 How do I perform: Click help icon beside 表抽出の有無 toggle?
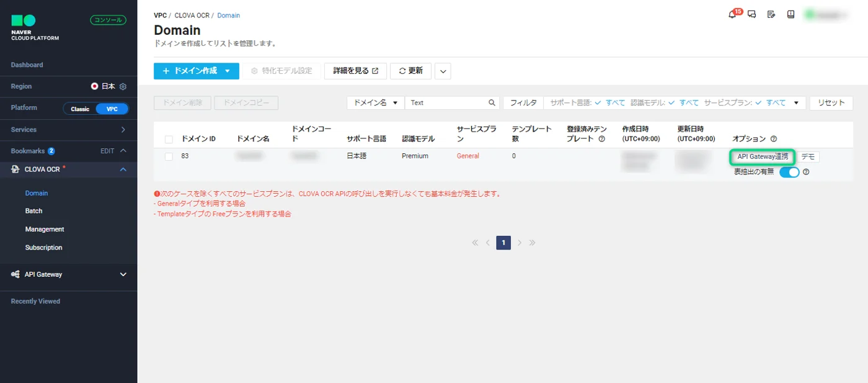click(806, 172)
